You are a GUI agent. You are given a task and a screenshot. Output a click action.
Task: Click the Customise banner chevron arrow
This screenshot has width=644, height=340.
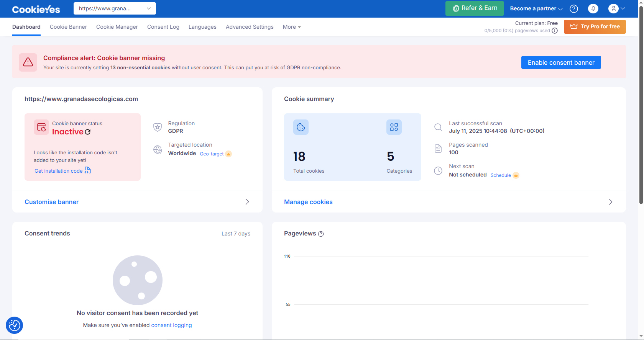[247, 202]
